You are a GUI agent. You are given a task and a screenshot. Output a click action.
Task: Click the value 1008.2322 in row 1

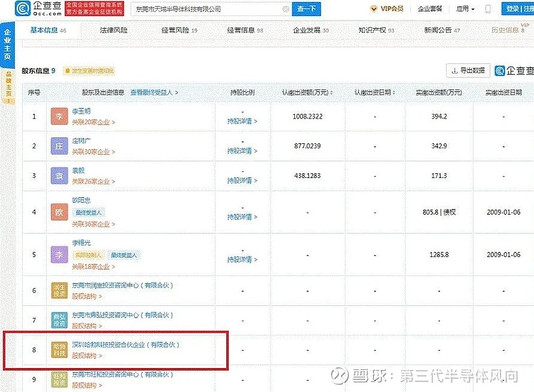pos(307,117)
